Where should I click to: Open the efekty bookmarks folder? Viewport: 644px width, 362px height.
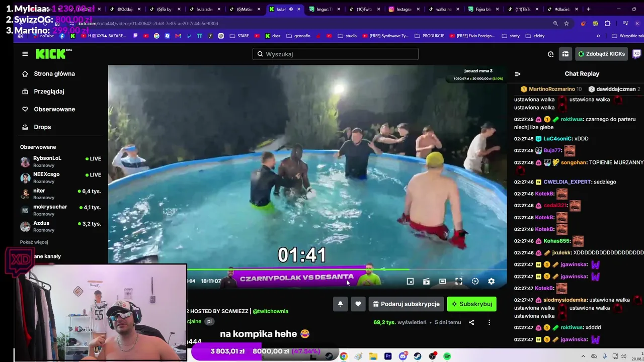tap(535, 36)
